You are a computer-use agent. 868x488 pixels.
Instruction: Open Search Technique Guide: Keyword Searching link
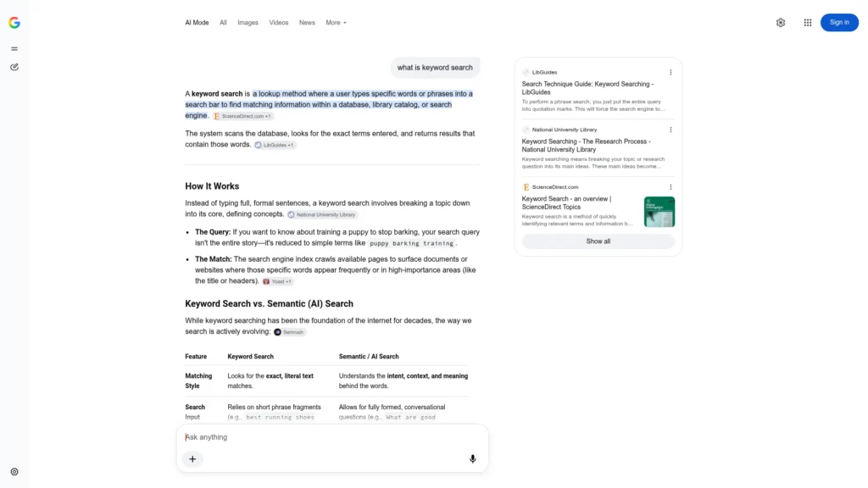tap(587, 88)
